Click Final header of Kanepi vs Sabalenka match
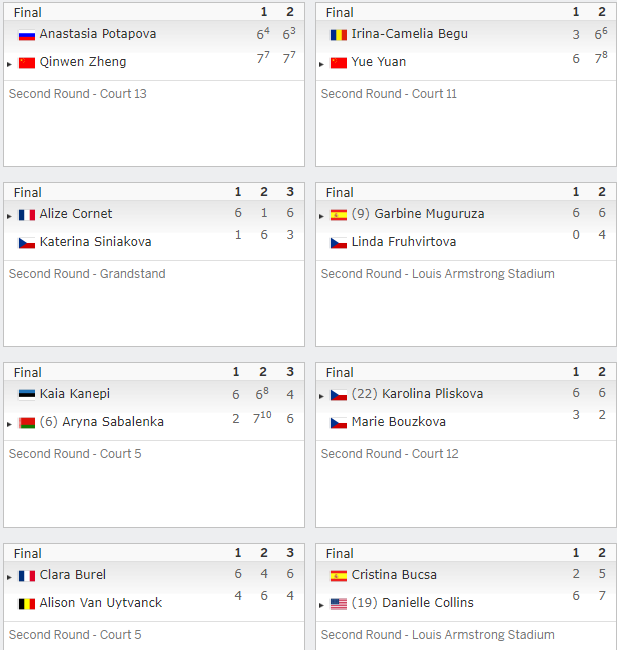 point(27,372)
